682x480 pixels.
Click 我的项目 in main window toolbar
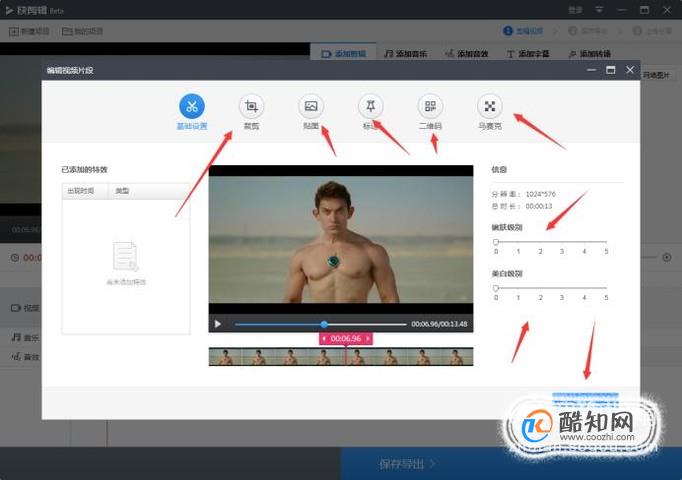click(82, 31)
